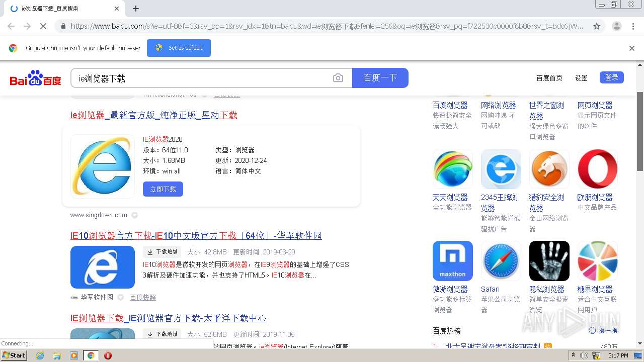Open 隐私浏览器 handprint icon

tap(549, 261)
